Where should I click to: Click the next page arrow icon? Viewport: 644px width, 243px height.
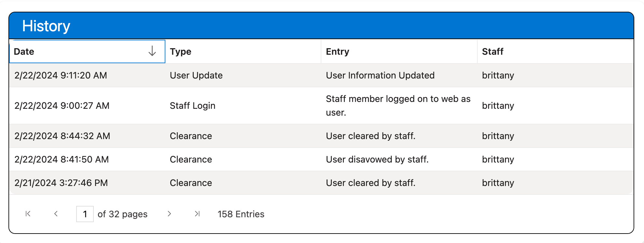[x=170, y=214]
